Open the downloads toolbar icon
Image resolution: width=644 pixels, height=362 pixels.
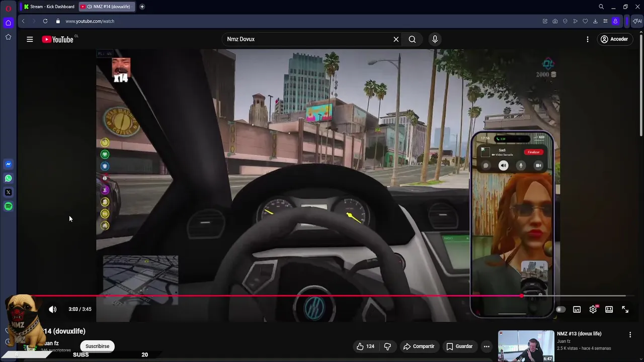pyautogui.click(x=595, y=21)
